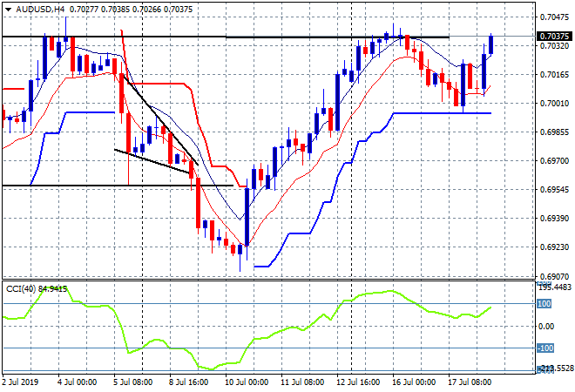Click the 11 Jul 08:00 time label
This screenshot has width=575, height=392.
(x=302, y=382)
